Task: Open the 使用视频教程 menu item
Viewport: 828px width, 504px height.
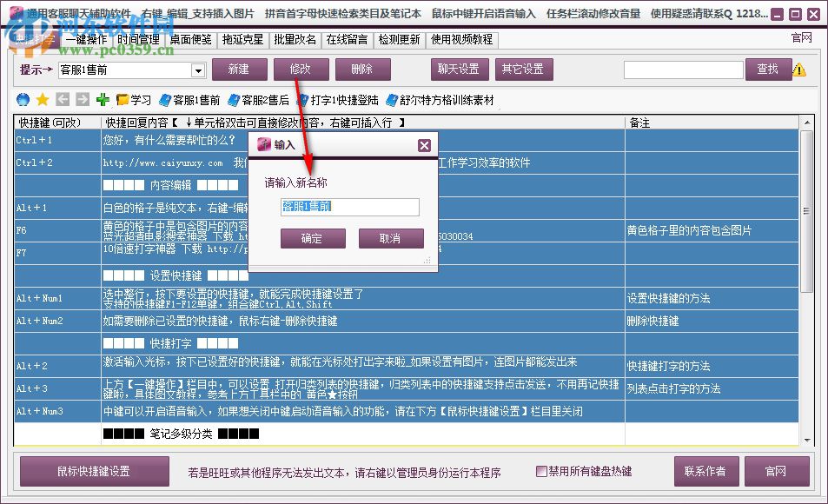Action: point(460,39)
